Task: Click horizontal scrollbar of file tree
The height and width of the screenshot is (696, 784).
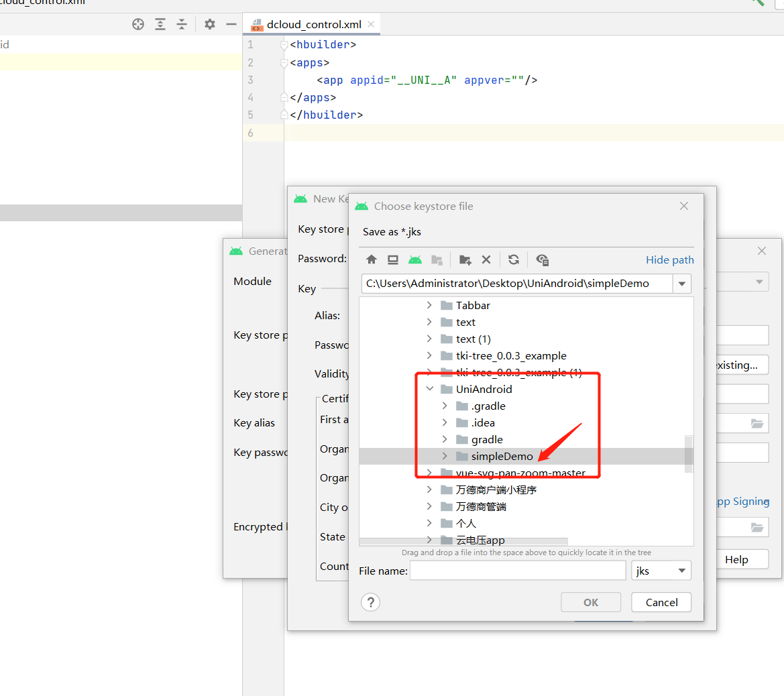Action: [463, 541]
